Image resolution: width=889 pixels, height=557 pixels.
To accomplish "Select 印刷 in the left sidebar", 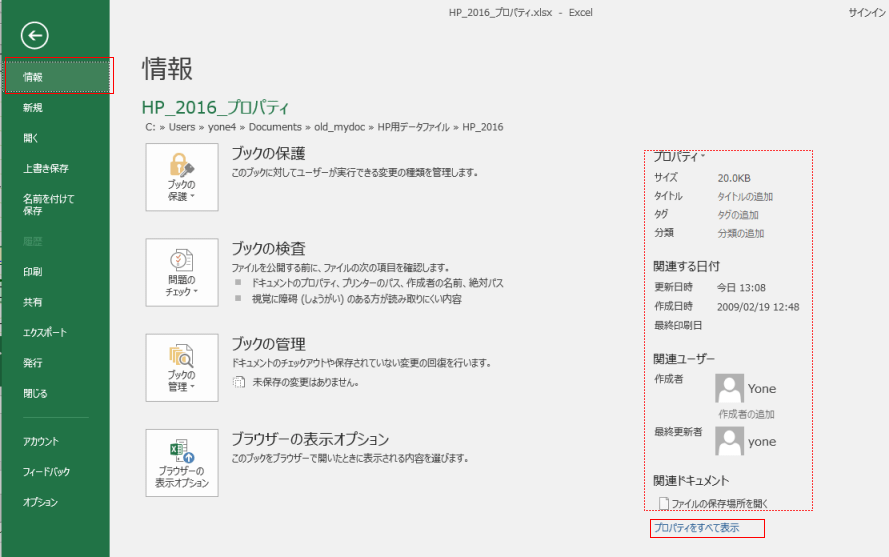I will (x=33, y=271).
